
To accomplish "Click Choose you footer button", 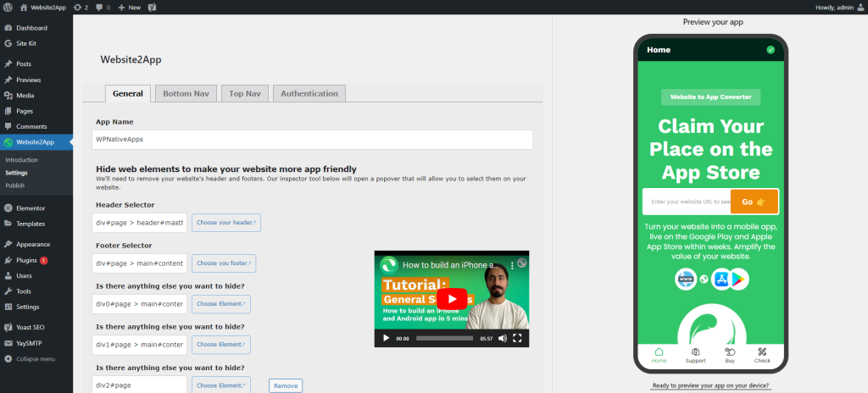I will (224, 263).
